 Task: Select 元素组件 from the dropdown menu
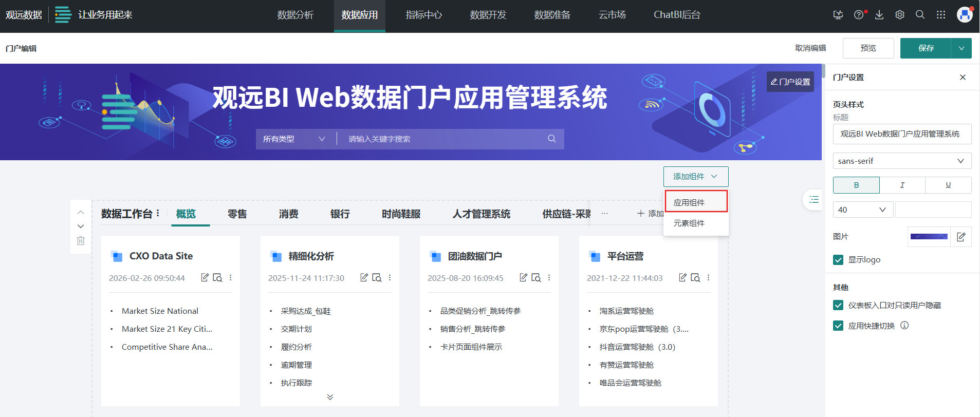689,223
